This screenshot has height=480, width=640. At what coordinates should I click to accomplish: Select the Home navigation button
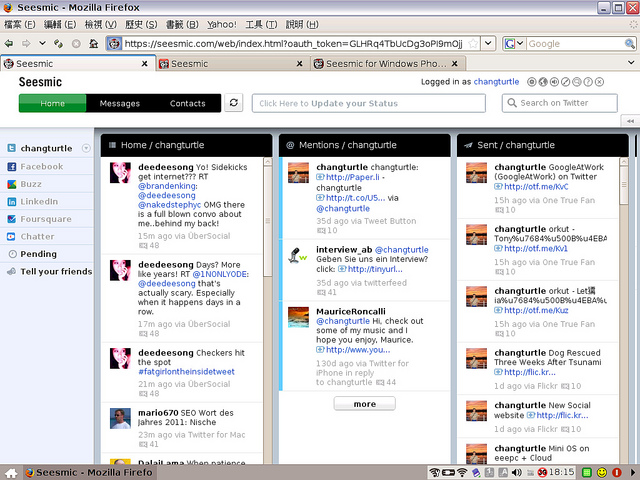(52, 103)
